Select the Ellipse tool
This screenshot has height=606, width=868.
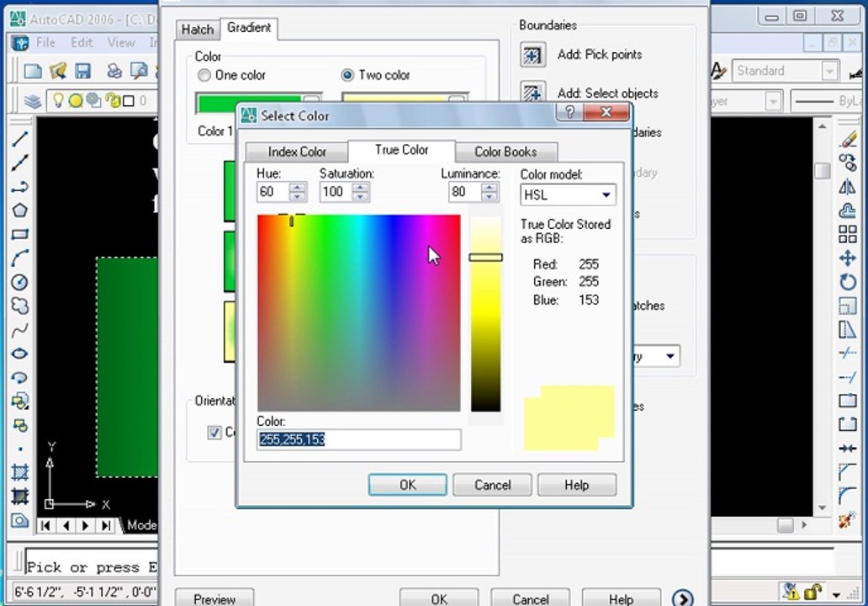coord(20,353)
